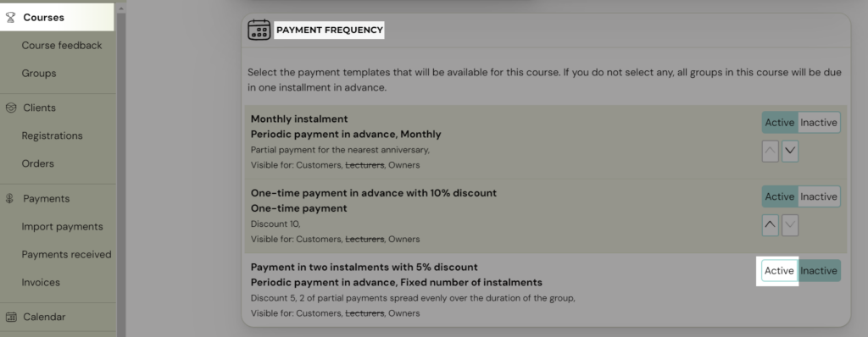Open Course feedback in sidebar
868x337 pixels.
tap(61, 46)
